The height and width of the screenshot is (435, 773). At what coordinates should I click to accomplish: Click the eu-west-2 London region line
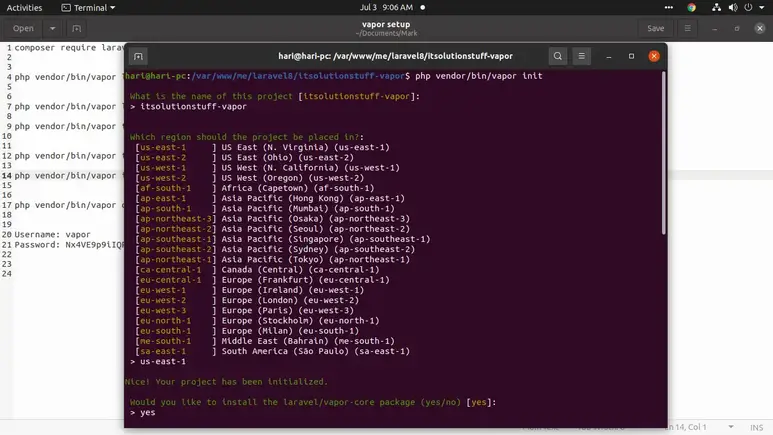pos(247,300)
